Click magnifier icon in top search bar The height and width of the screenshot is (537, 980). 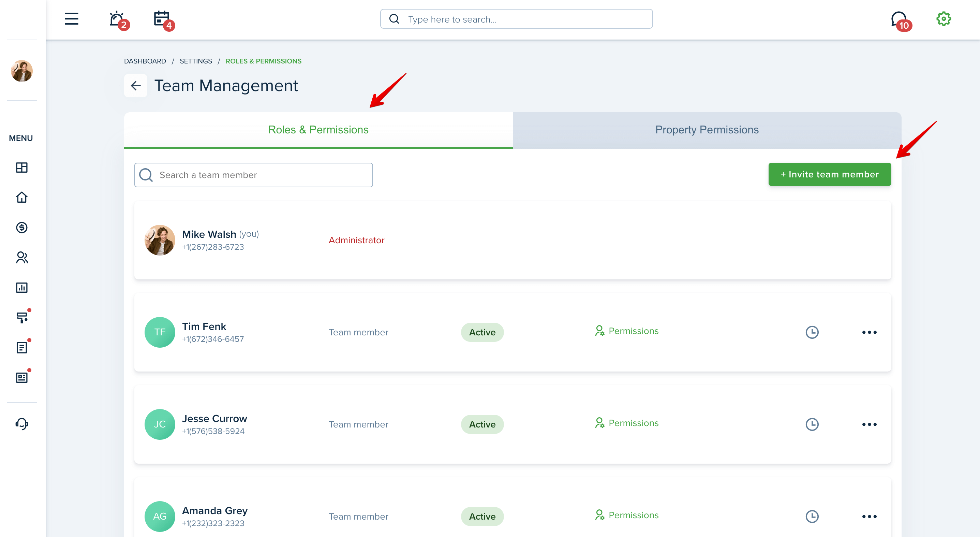point(394,19)
